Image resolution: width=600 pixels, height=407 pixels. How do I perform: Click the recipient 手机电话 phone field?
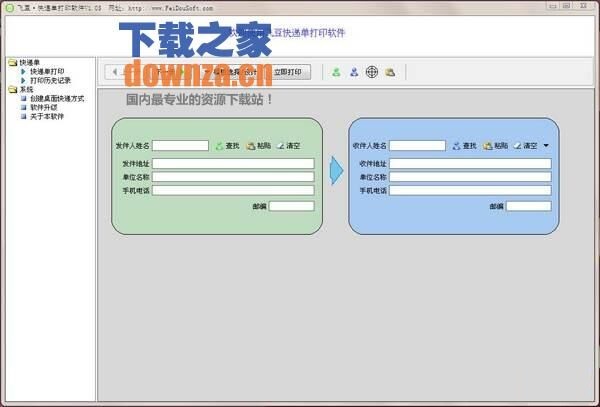point(470,190)
